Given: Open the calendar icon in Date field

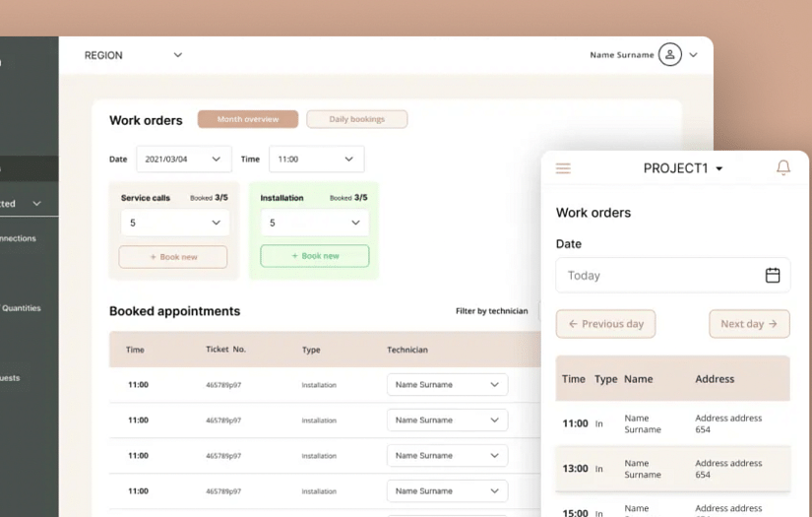Looking at the screenshot, I should 773,276.
